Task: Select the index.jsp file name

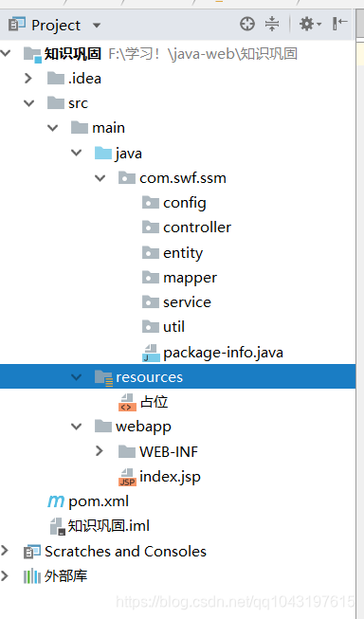Action: tap(171, 477)
